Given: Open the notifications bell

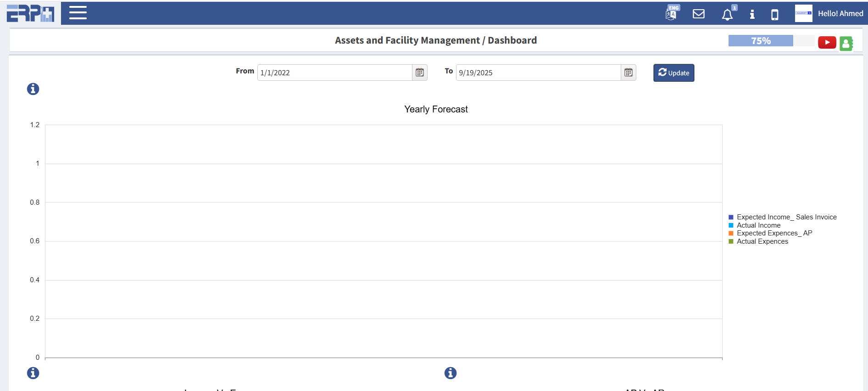Looking at the screenshot, I should coord(727,15).
